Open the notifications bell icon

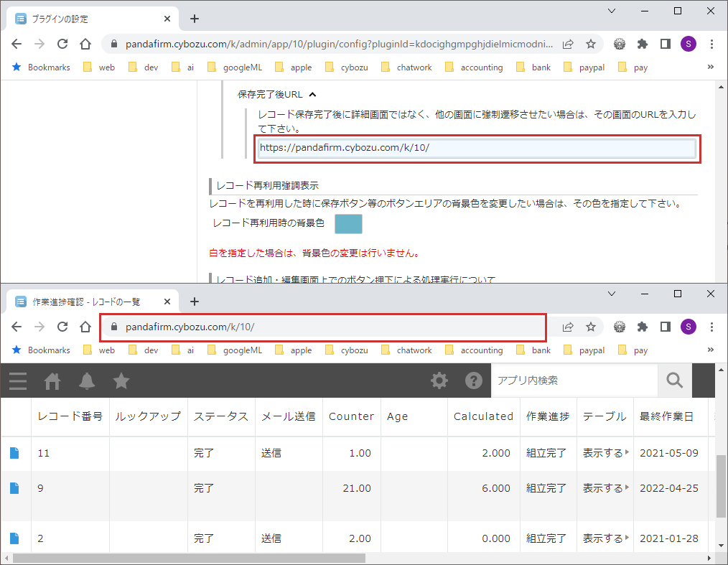pos(87,380)
